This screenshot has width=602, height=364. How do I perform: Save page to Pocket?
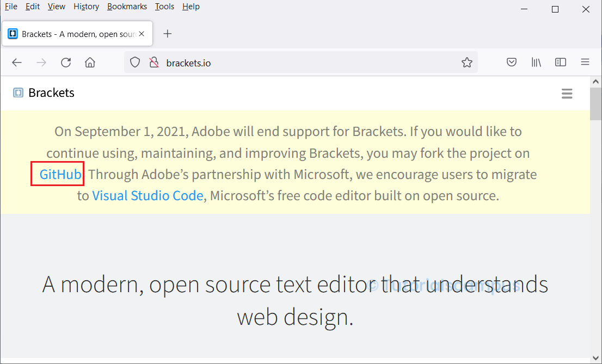coord(512,62)
